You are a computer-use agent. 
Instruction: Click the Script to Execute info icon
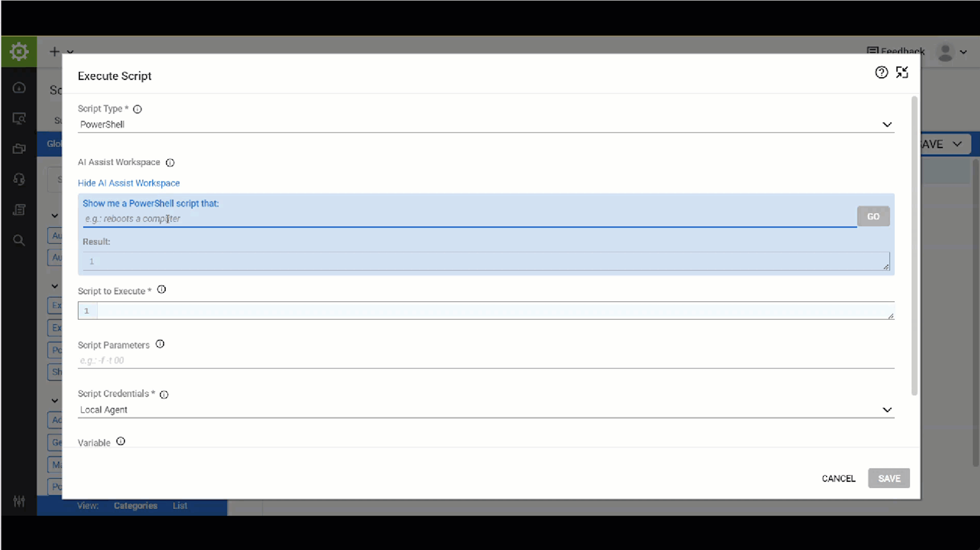tap(162, 290)
